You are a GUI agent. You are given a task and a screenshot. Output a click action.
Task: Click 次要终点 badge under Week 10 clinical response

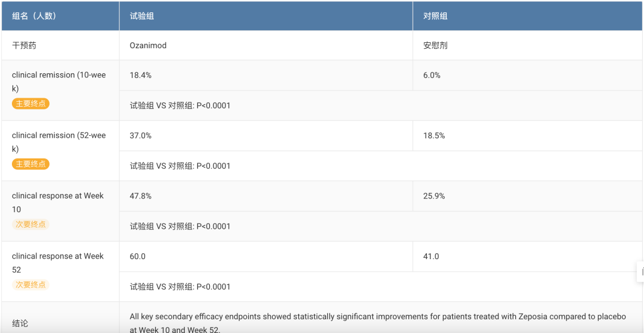[30, 225]
